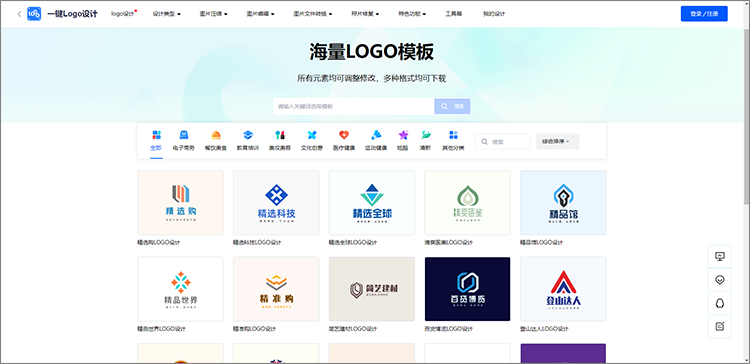
Task: Click the back arrow beside the logo
Action: click(19, 14)
